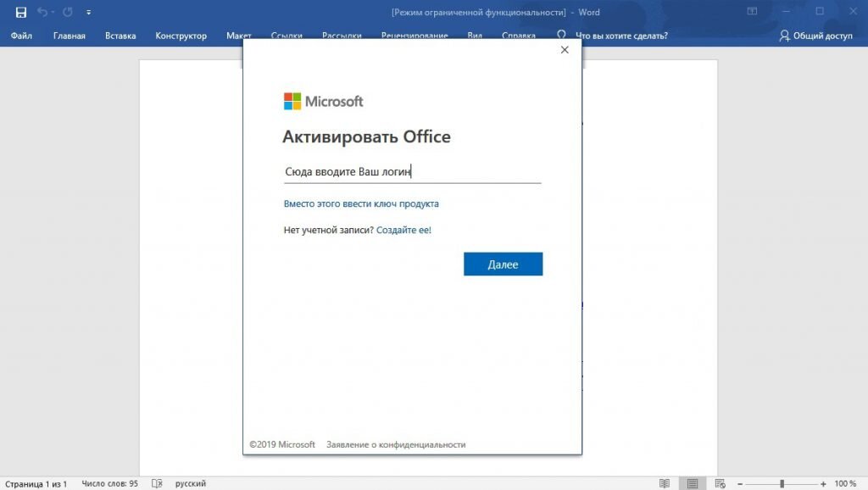Image resolution: width=868 pixels, height=490 pixels.
Task: Open the Конструктор ribbon tab
Action: pos(181,36)
